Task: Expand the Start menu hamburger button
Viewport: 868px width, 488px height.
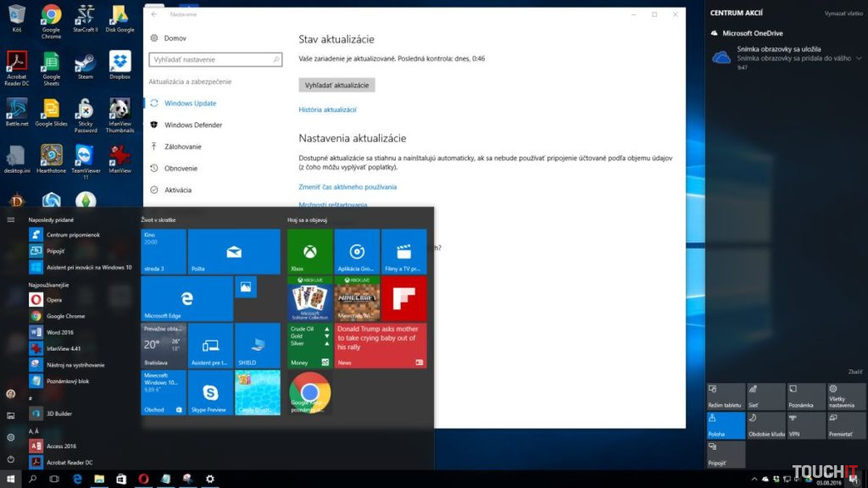Action: point(11,219)
